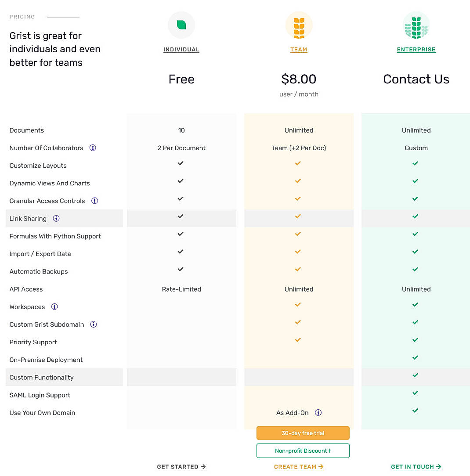Open the ENTERPRISE plan page
470x476 pixels.
pos(416,49)
